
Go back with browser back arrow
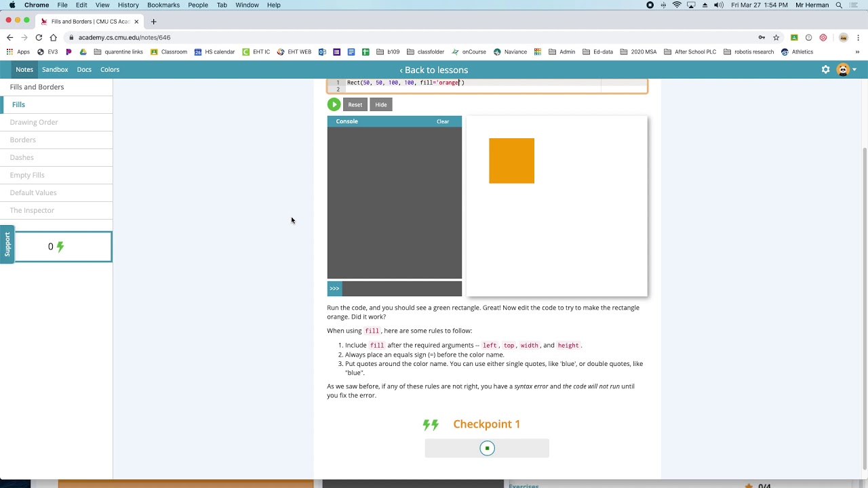pyautogui.click(x=9, y=37)
